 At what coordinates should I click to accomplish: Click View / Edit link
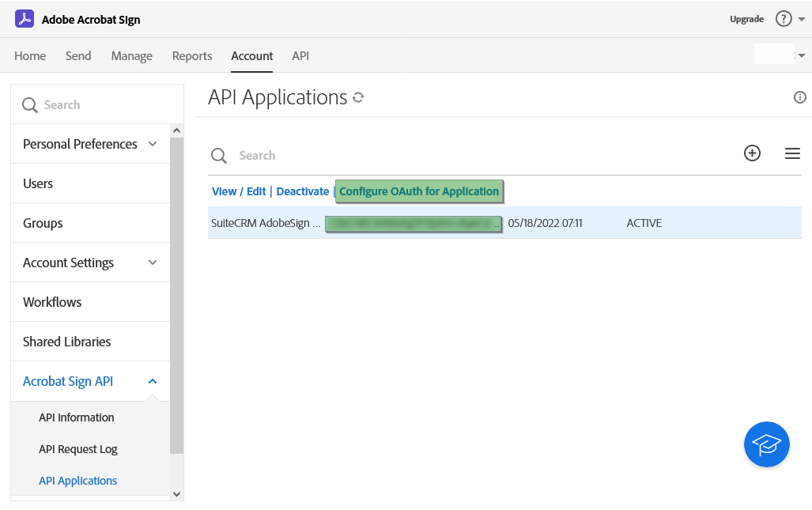(x=239, y=191)
